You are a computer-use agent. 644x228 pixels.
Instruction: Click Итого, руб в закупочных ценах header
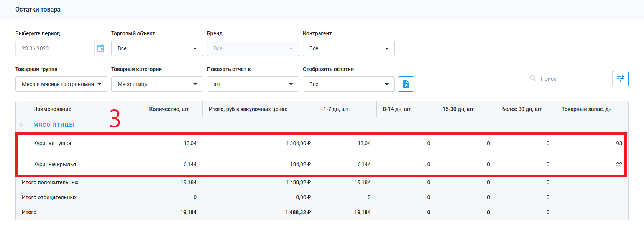point(248,109)
